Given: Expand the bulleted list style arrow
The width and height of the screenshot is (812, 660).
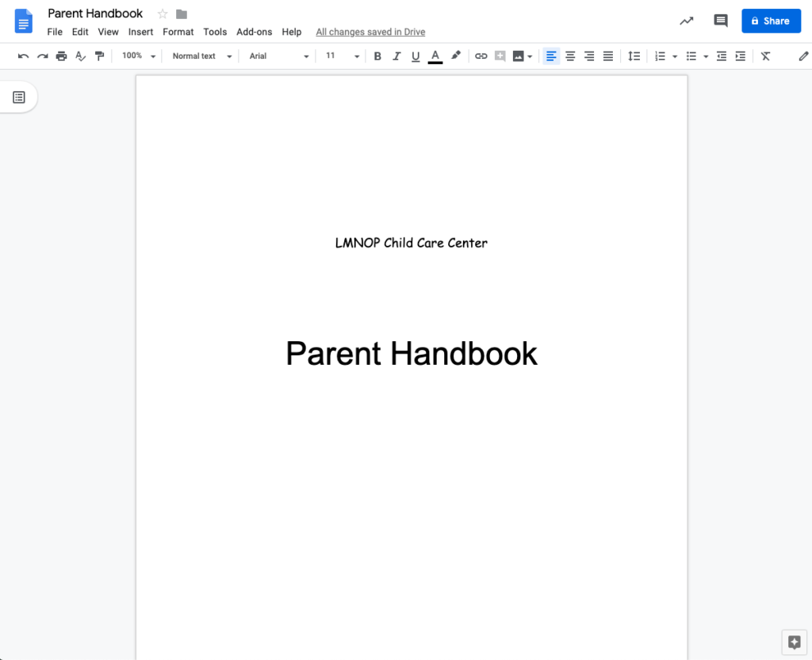Looking at the screenshot, I should (705, 56).
